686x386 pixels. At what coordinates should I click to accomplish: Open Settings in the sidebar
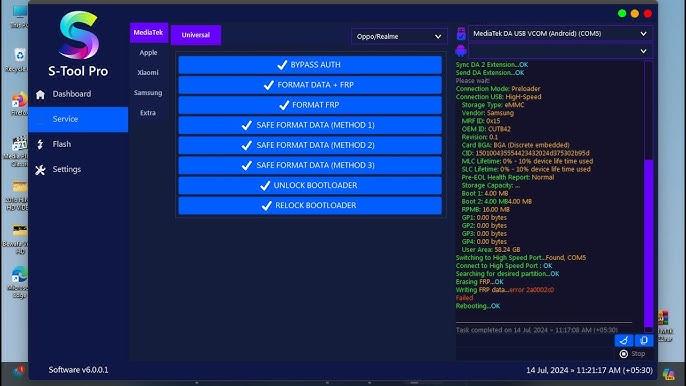[66, 169]
